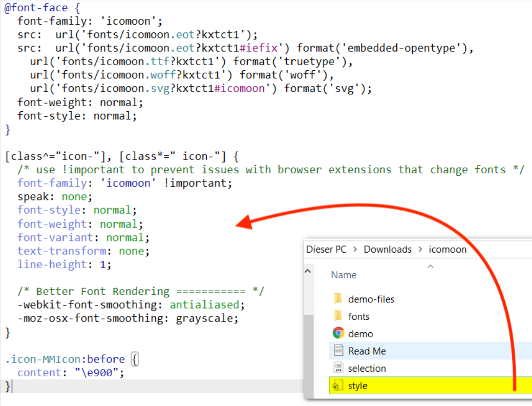
Task: Navigate to Dieser PC in breadcrumb
Action: 326,249
